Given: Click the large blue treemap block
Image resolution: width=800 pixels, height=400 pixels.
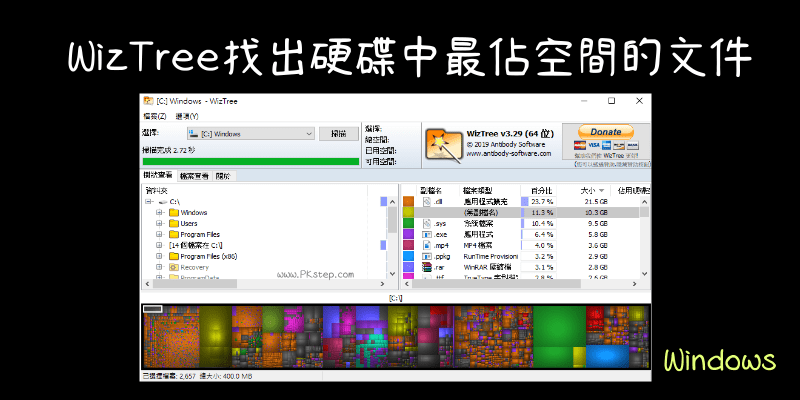Looking at the screenshot, I should pyautogui.click(x=607, y=357).
